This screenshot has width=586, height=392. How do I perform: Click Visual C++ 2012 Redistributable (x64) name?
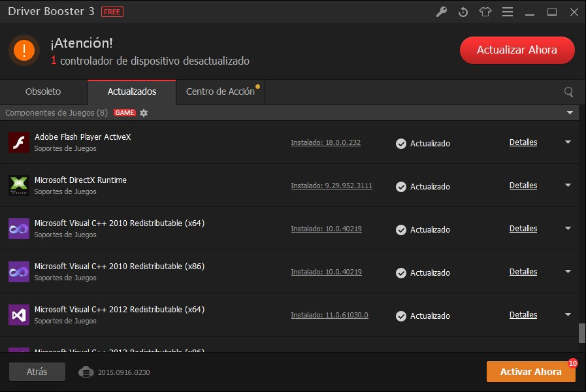click(119, 310)
